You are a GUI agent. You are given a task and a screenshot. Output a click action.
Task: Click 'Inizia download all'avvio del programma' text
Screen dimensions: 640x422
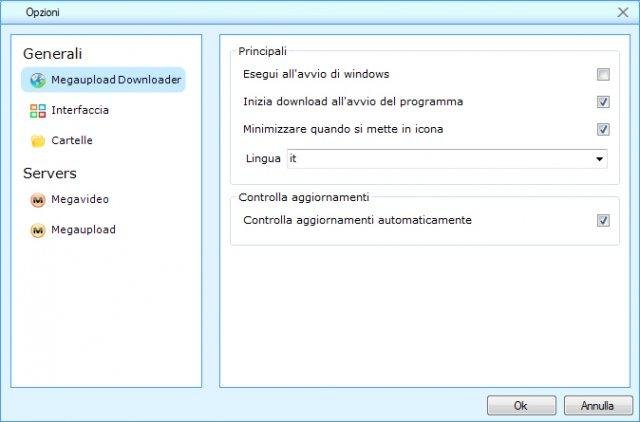click(x=353, y=102)
